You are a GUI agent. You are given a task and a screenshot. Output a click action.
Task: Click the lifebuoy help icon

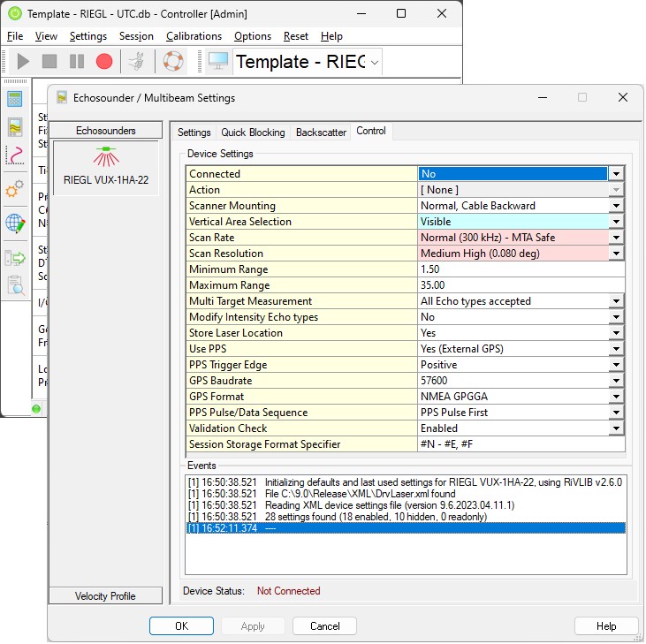point(172,61)
